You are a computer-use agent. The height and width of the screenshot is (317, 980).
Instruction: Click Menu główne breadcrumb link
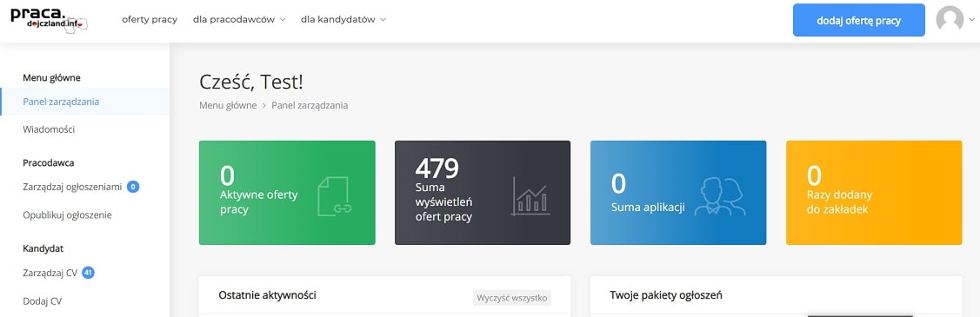click(x=228, y=105)
